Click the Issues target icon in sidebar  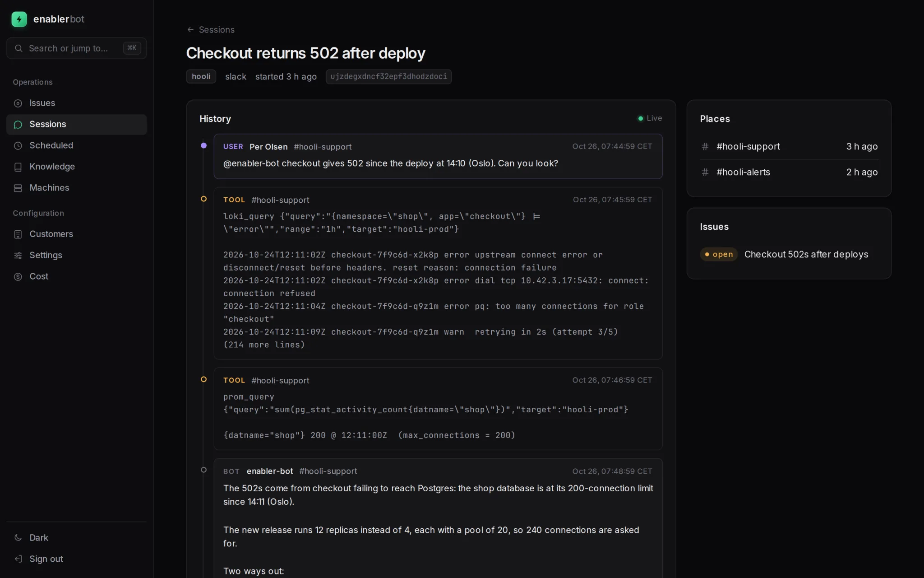pyautogui.click(x=18, y=103)
